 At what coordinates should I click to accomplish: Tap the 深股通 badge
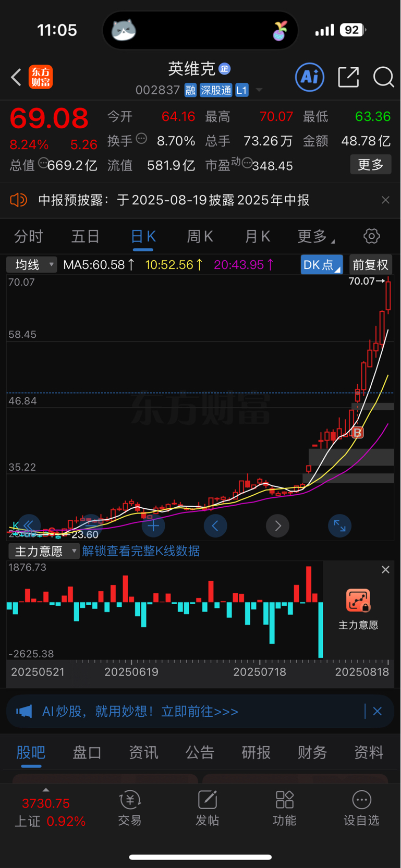click(216, 90)
